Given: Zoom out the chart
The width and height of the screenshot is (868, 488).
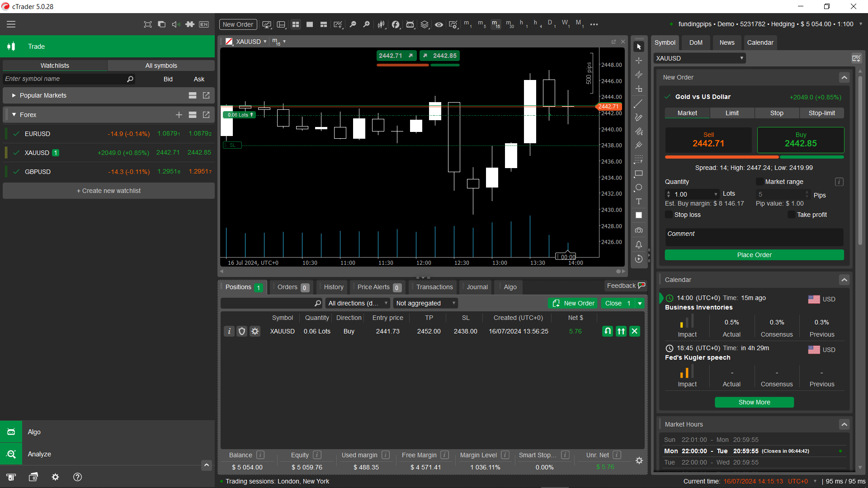Looking at the screenshot, I should click(x=353, y=24).
